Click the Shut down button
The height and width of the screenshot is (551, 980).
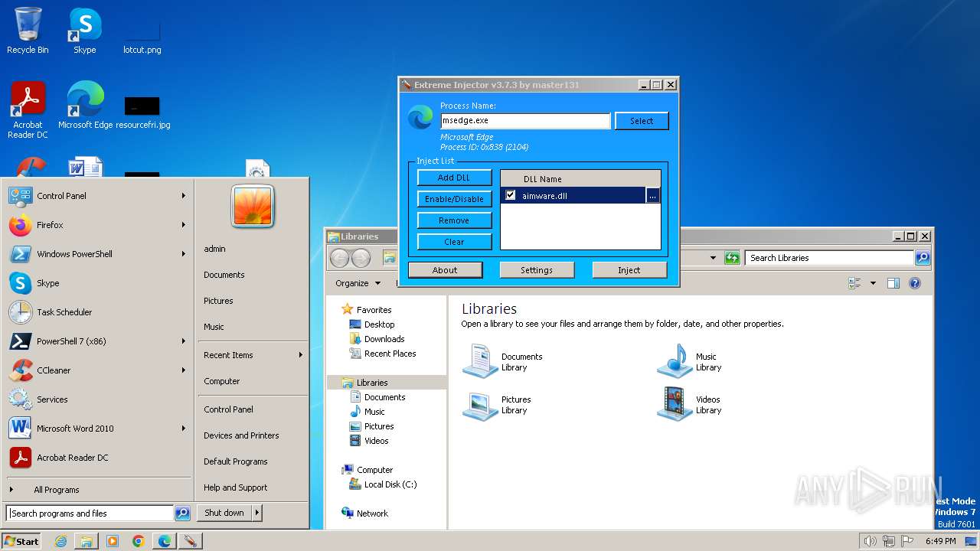point(224,514)
